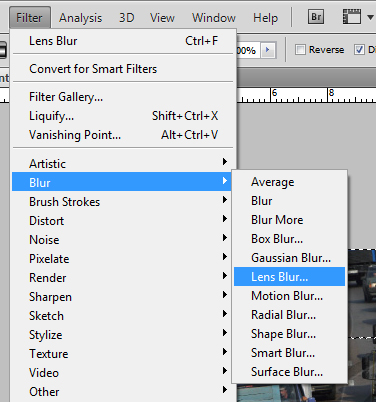Choose Surface Blur... filter
Viewport: 376px width, 402px height.
point(289,372)
